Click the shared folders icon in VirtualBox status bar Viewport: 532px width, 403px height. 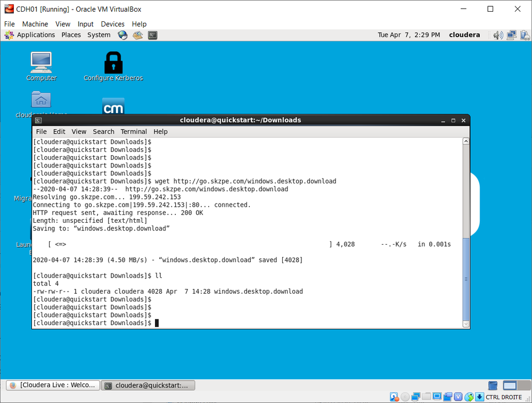(x=426, y=396)
